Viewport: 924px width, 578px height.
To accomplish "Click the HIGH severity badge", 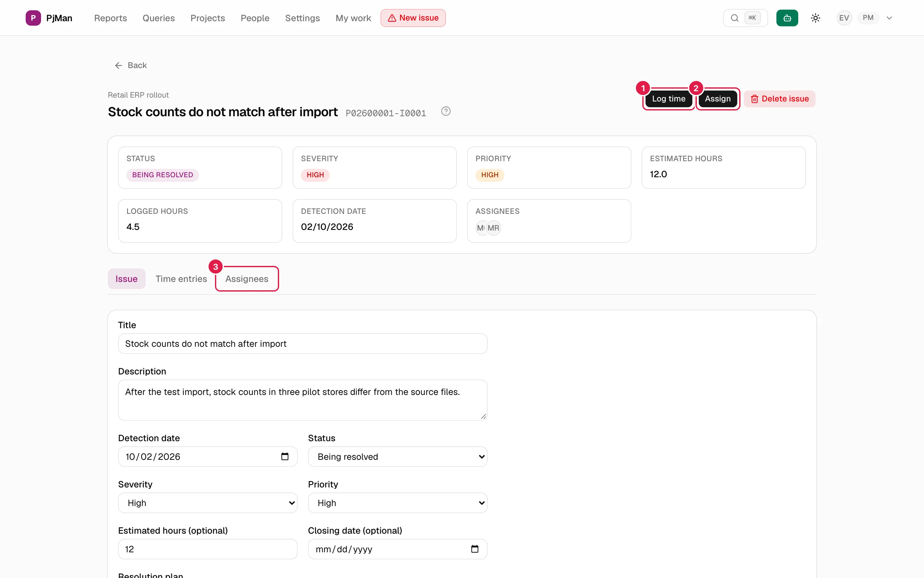I will 315,175.
